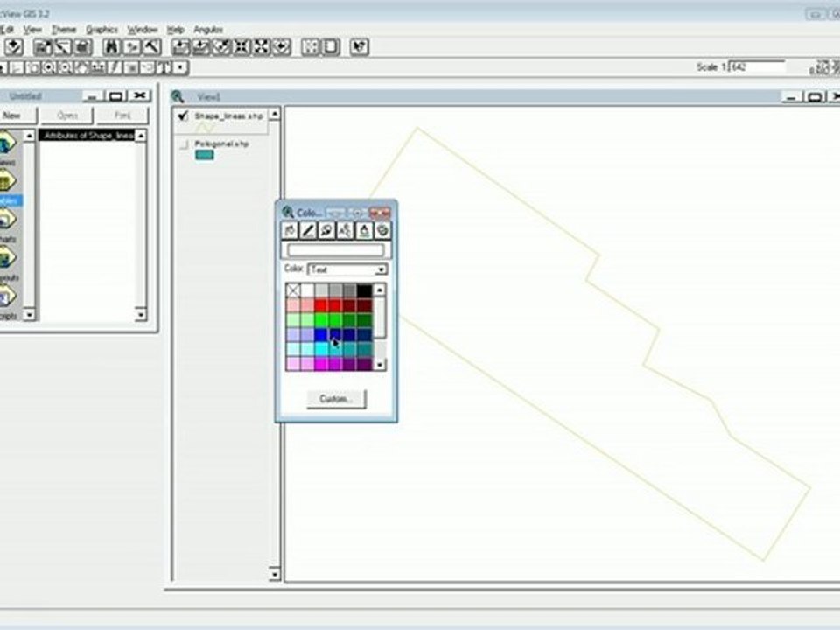The image size is (840, 630).
Task: Click the fixed Zoom Out arrows icon
Action: coord(262,47)
